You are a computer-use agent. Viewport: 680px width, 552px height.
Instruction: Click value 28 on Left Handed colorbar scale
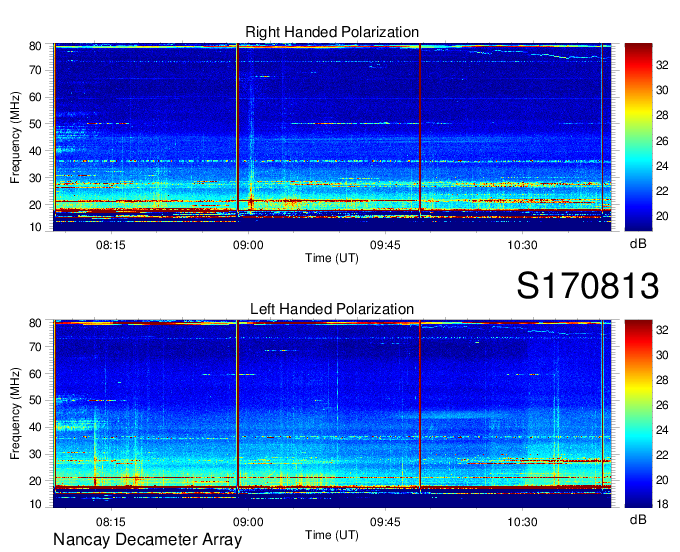pyautogui.click(x=662, y=380)
